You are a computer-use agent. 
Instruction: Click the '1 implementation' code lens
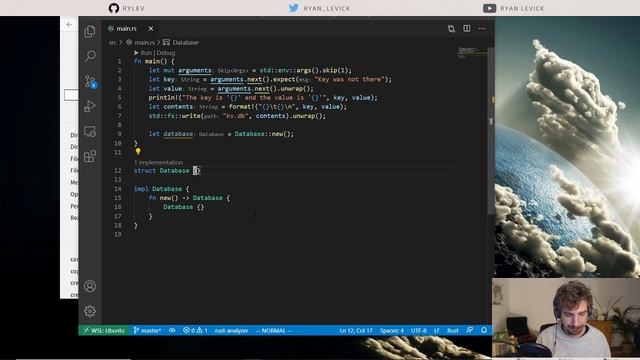[158, 162]
